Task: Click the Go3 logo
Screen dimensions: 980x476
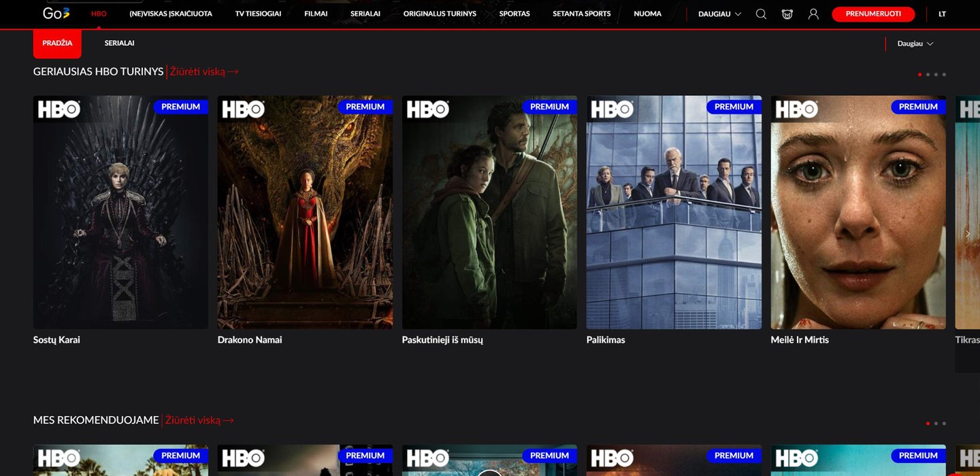Action: point(56,14)
